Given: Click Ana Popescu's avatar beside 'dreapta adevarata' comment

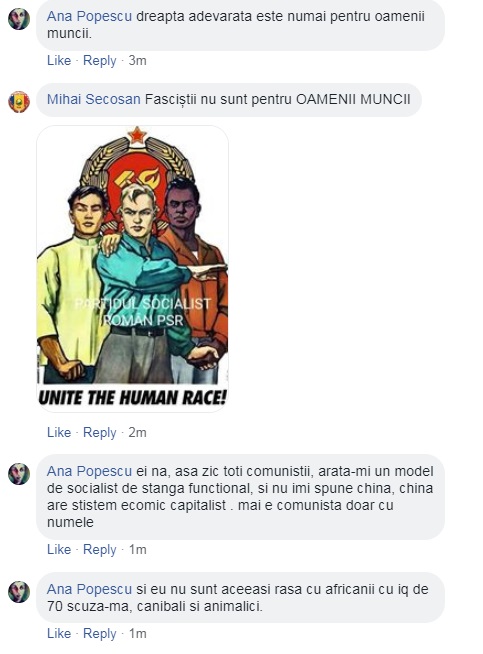Looking at the screenshot, I should (x=19, y=19).
